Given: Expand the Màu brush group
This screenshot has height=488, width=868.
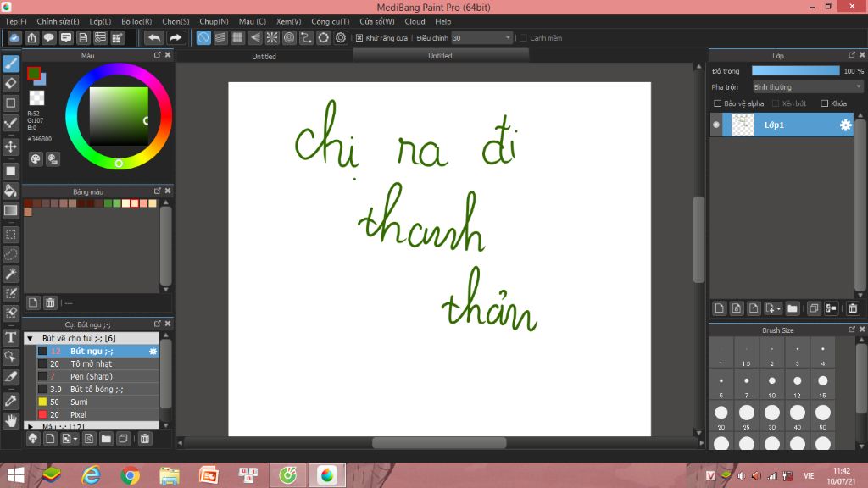Looking at the screenshot, I should pos(30,427).
